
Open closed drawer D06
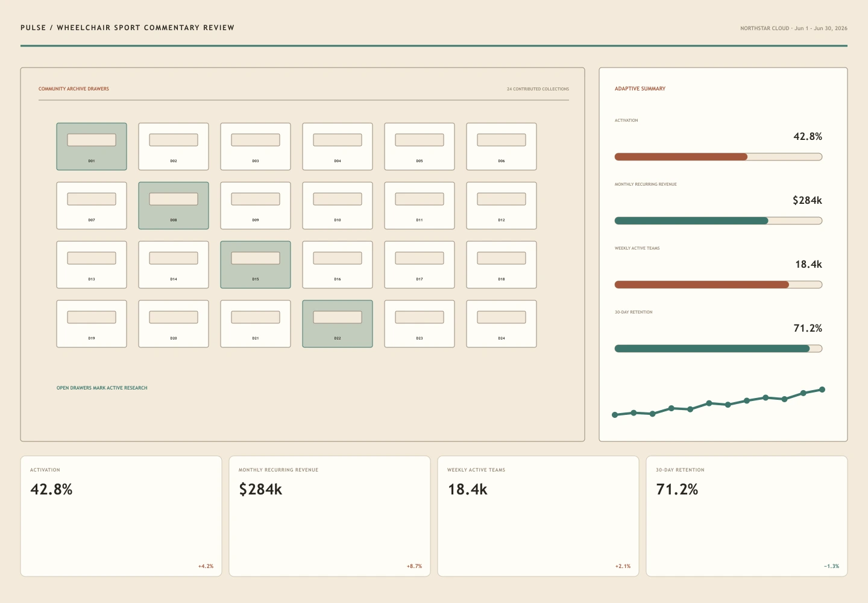click(x=502, y=147)
